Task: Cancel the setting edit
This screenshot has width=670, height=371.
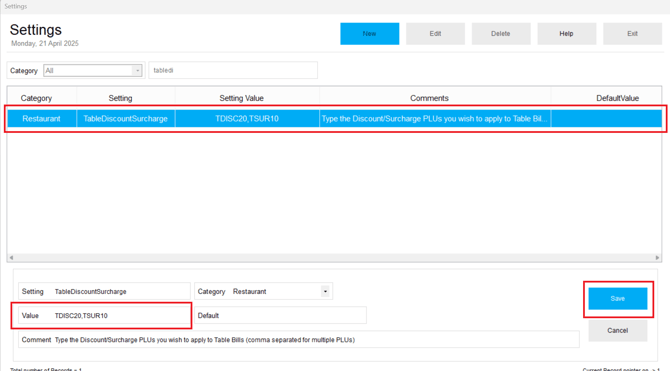Action: point(618,330)
